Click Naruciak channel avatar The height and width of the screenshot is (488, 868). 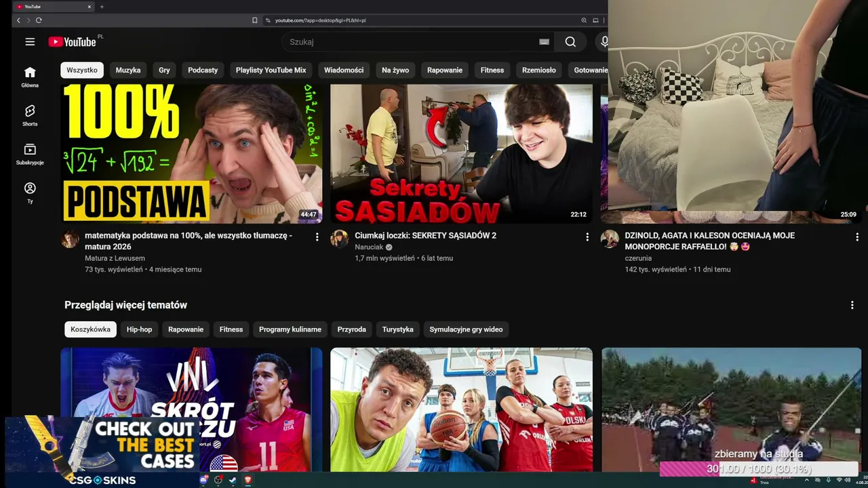click(340, 239)
